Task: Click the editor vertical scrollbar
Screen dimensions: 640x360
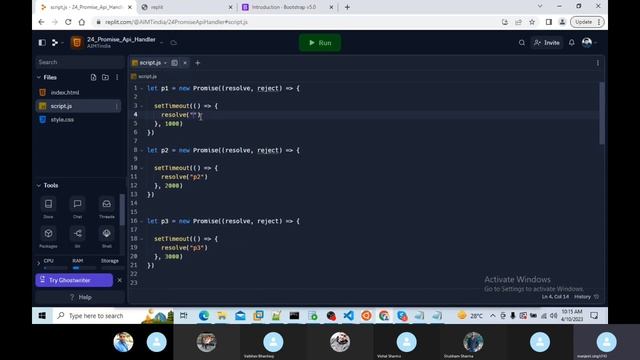Action: pos(602,113)
